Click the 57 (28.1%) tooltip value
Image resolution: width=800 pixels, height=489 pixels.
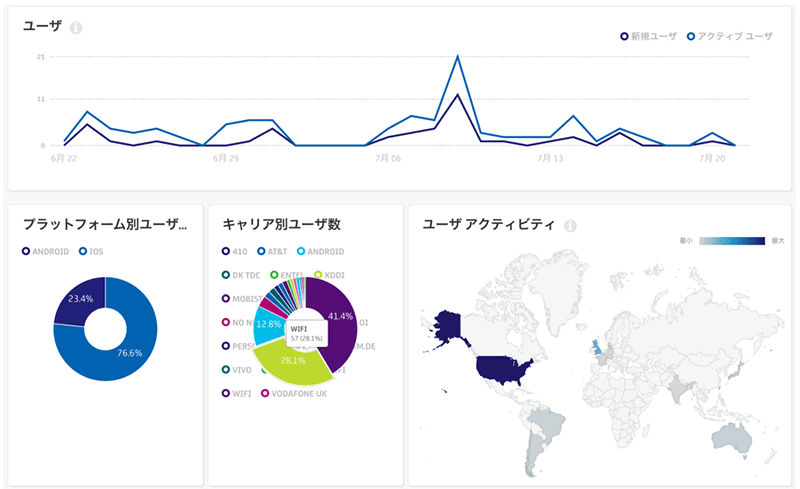(x=306, y=338)
